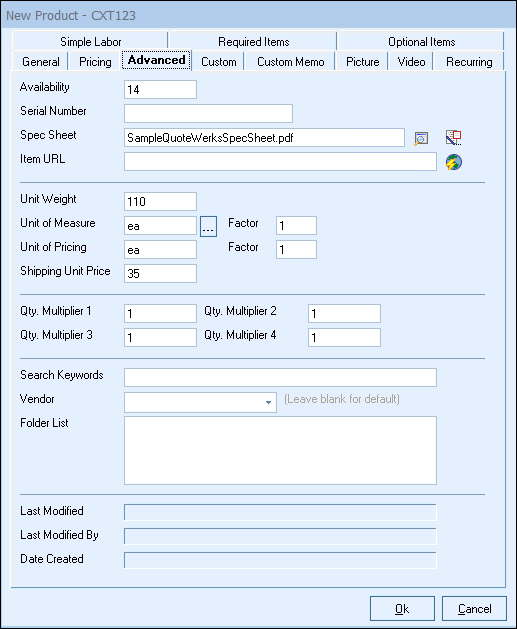Switch to the General tab
Screen dimensions: 517x629
click(x=41, y=62)
